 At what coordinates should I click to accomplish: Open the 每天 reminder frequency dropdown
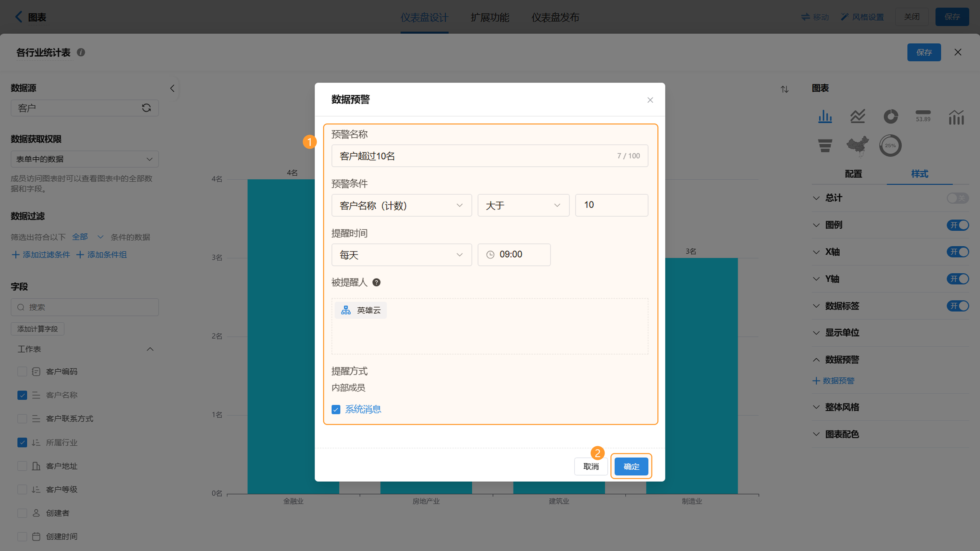401,255
